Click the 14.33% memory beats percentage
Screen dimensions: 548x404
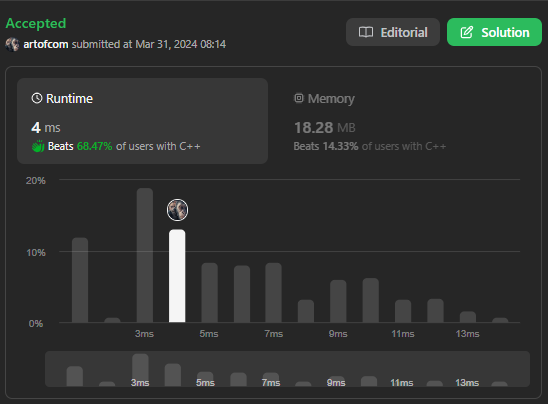(340, 146)
